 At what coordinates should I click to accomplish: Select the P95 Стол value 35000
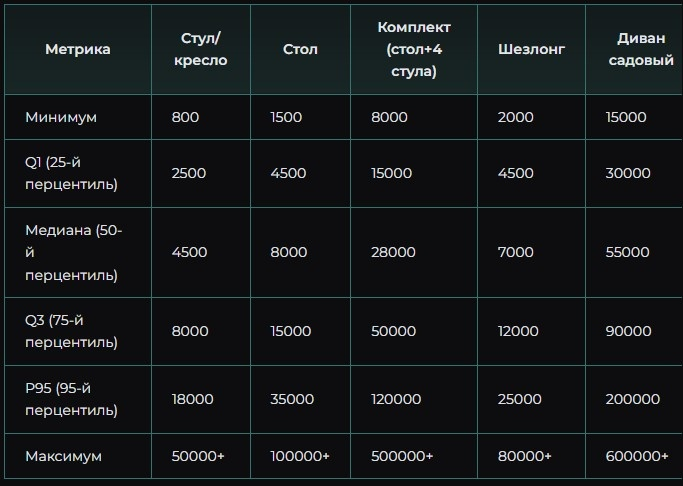coord(292,399)
